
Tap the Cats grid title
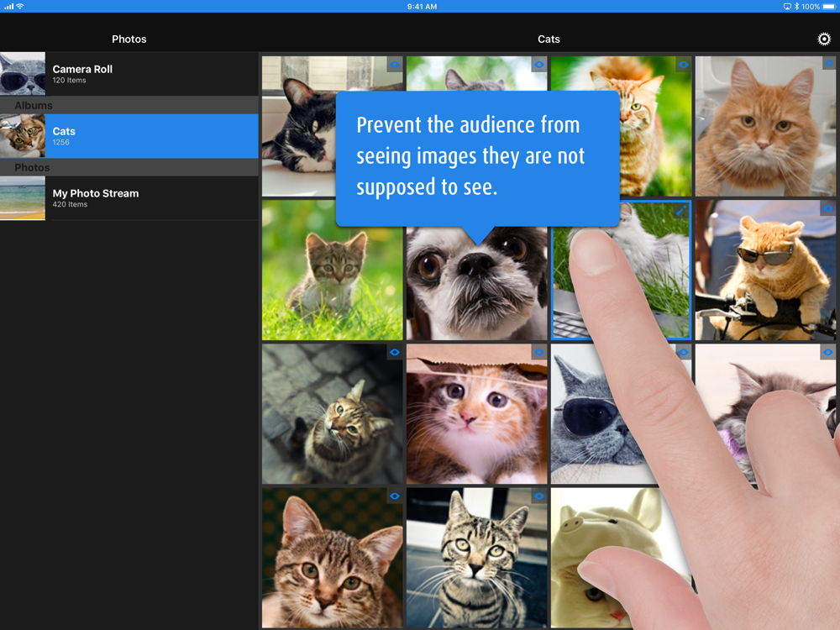pos(549,39)
